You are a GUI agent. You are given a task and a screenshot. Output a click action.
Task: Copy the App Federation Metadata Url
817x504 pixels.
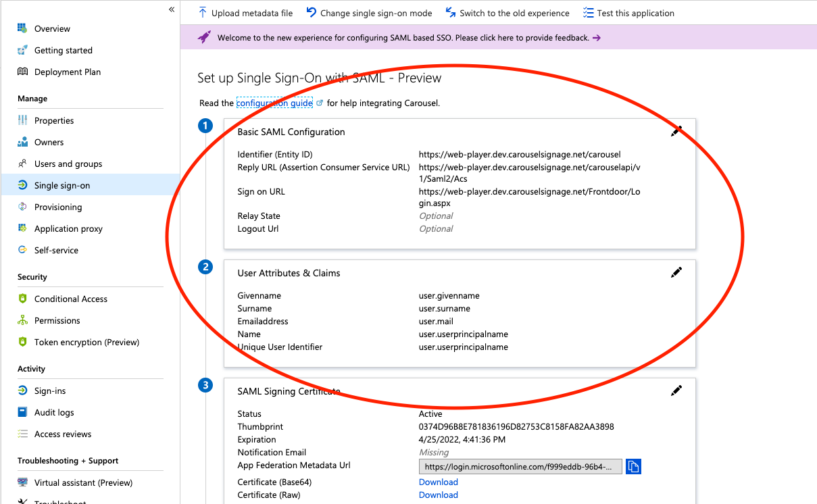point(633,467)
